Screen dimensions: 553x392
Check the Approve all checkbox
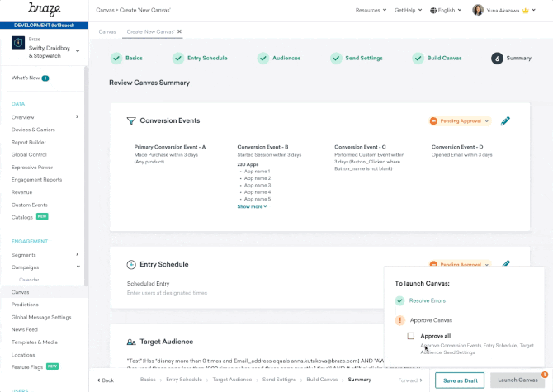click(411, 336)
